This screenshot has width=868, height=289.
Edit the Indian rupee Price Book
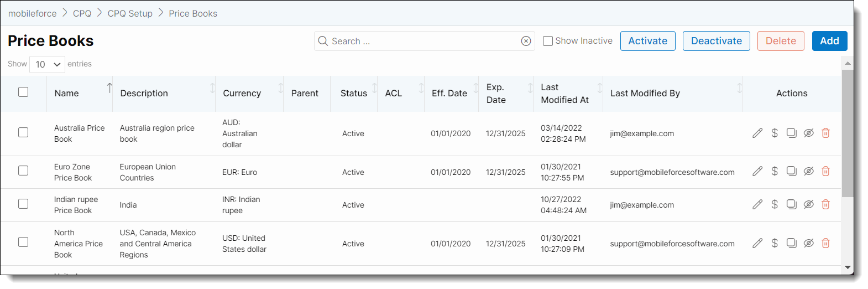tap(757, 204)
